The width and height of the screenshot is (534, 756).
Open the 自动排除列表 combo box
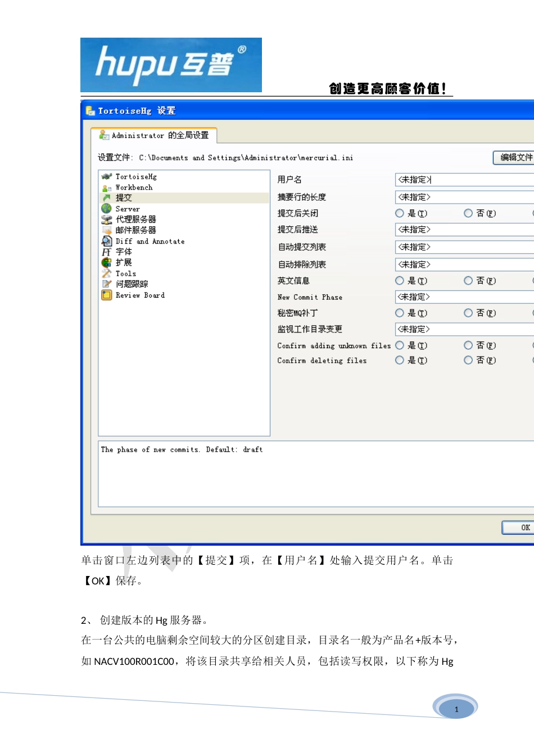click(x=464, y=264)
